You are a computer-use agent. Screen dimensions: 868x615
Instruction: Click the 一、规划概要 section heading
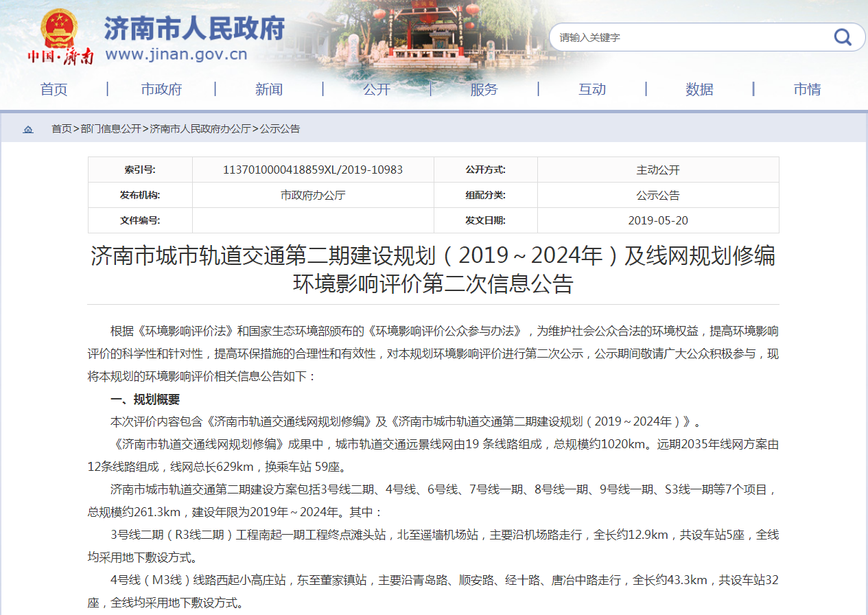point(145,399)
